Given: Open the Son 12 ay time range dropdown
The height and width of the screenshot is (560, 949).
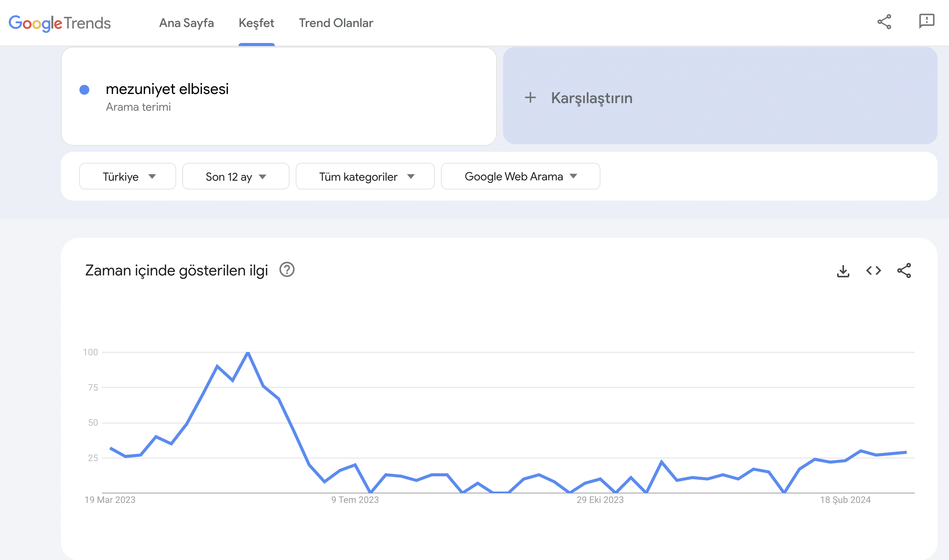Looking at the screenshot, I should 236,176.
